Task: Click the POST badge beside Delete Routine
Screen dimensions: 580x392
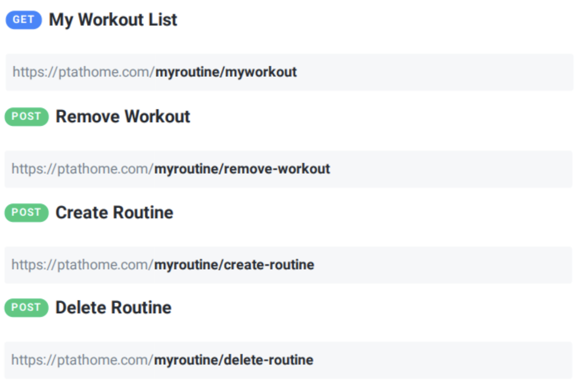Action: click(26, 308)
